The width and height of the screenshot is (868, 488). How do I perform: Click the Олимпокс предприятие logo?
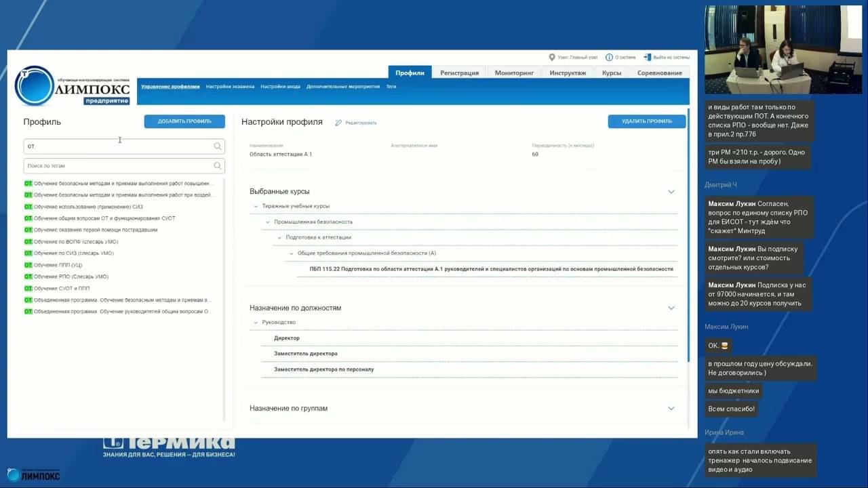[73, 85]
